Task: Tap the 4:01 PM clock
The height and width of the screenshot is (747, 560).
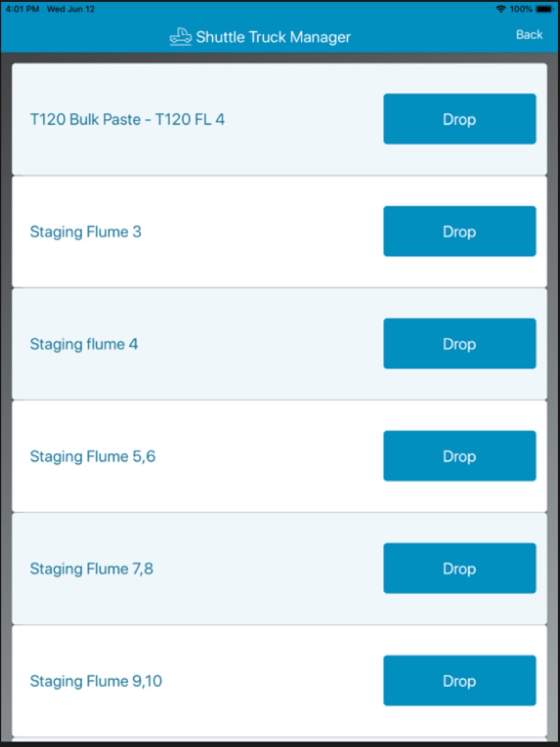Action: [x=22, y=9]
